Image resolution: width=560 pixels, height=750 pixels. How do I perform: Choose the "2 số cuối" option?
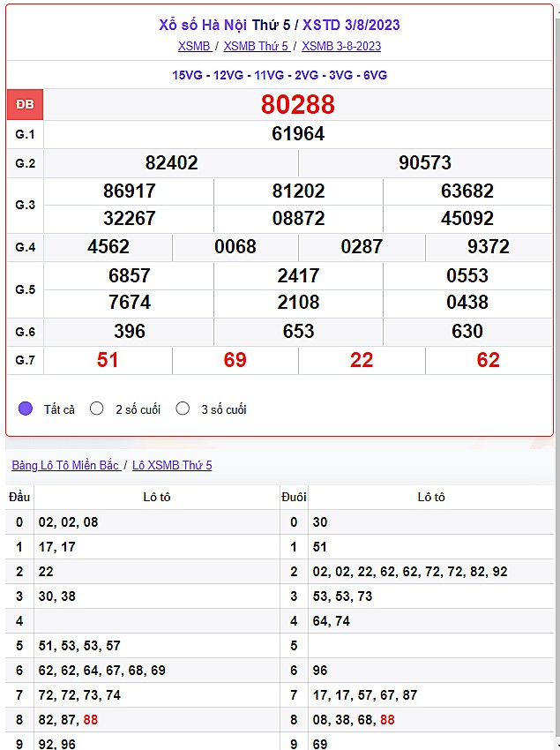tap(97, 409)
